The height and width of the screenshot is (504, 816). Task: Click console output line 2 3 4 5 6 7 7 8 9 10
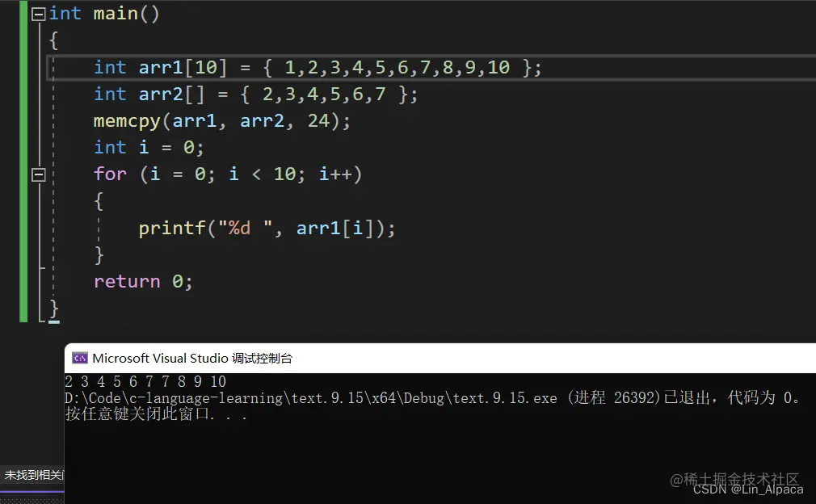tap(145, 382)
